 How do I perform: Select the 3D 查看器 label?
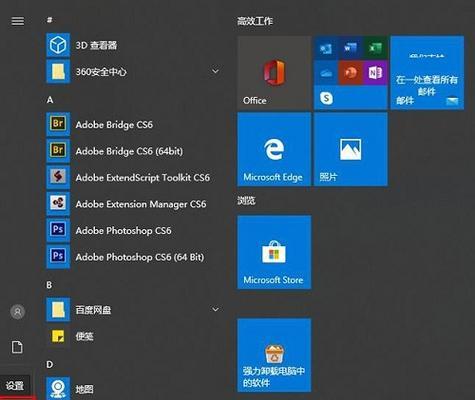point(96,45)
